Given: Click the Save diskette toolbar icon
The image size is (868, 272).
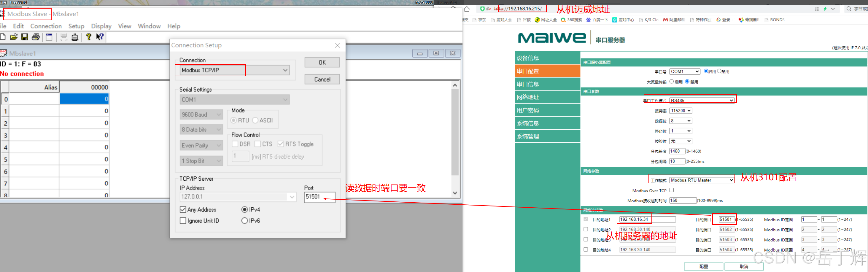Looking at the screenshot, I should click(x=25, y=37).
